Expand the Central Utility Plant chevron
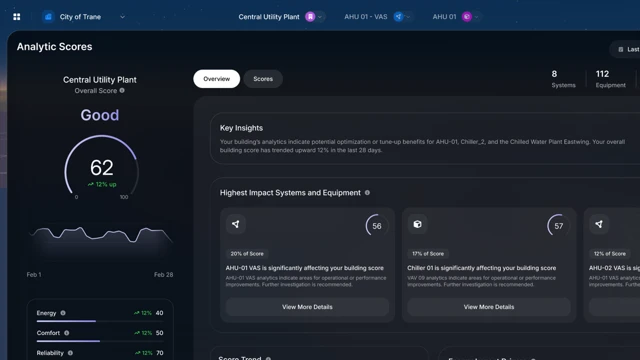 click(320, 17)
